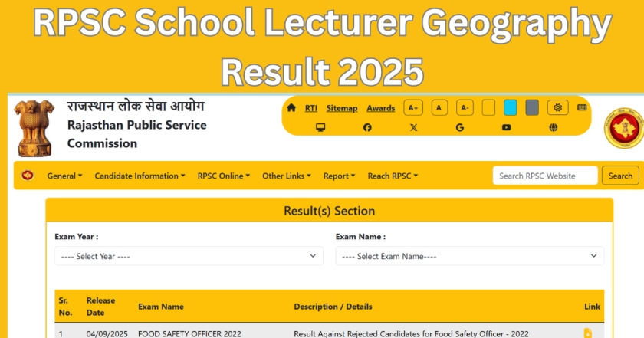Reset font size with the A button
This screenshot has height=338, width=644.
(x=439, y=108)
